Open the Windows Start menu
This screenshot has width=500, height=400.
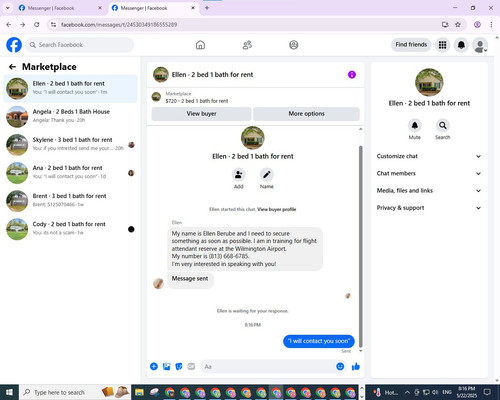(x=9, y=392)
